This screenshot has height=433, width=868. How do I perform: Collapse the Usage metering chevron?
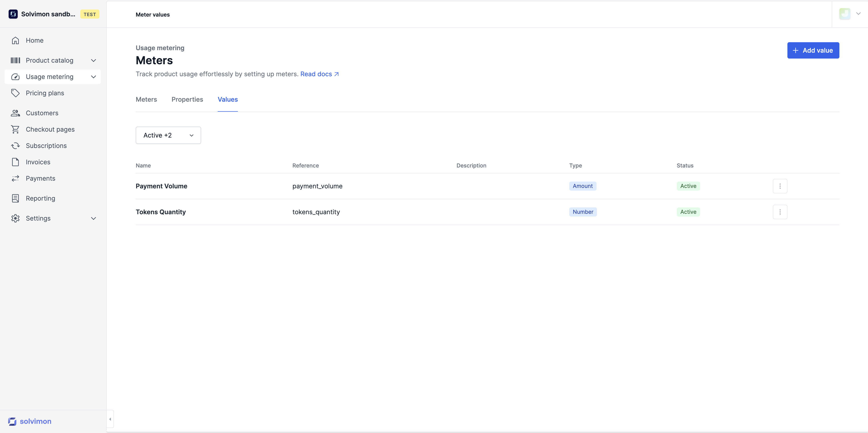(x=93, y=77)
